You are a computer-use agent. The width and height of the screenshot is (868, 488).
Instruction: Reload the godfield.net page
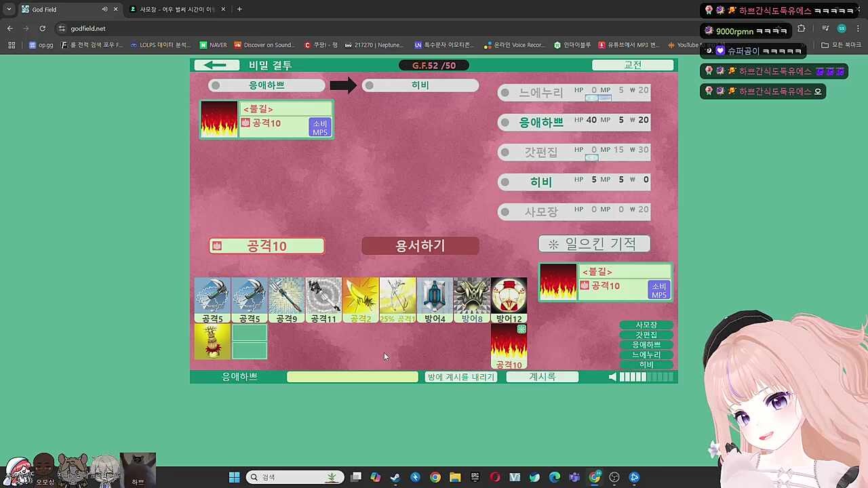point(42,28)
